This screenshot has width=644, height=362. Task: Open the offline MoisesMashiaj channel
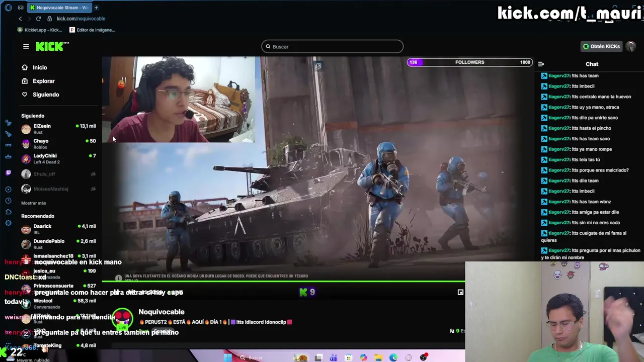[x=58, y=189]
